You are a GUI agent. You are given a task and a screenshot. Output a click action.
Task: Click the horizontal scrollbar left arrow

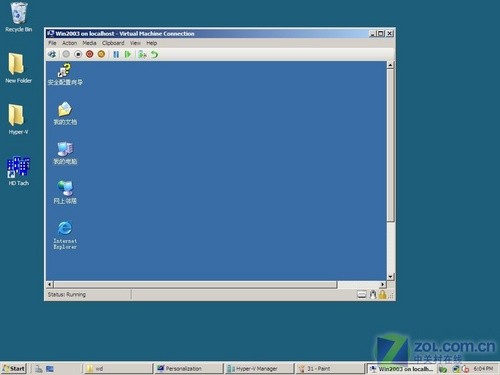(x=50, y=284)
